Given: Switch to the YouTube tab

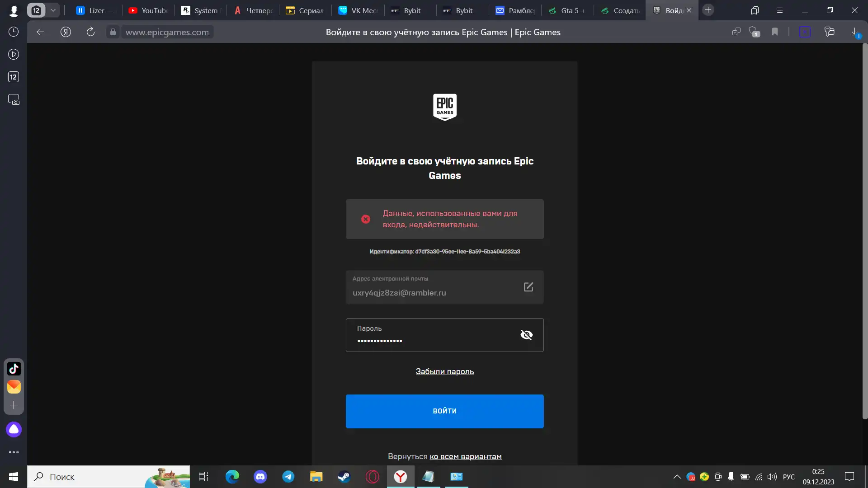Looking at the screenshot, I should 148,10.
